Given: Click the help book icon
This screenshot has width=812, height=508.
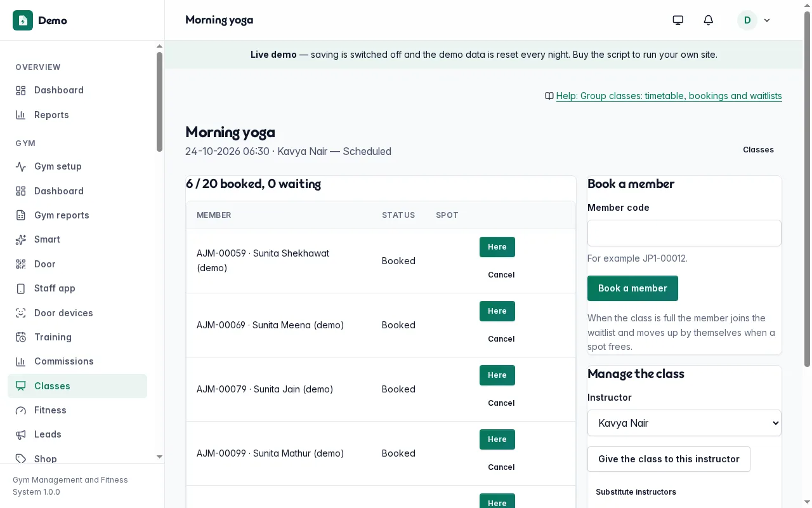Looking at the screenshot, I should (549, 96).
